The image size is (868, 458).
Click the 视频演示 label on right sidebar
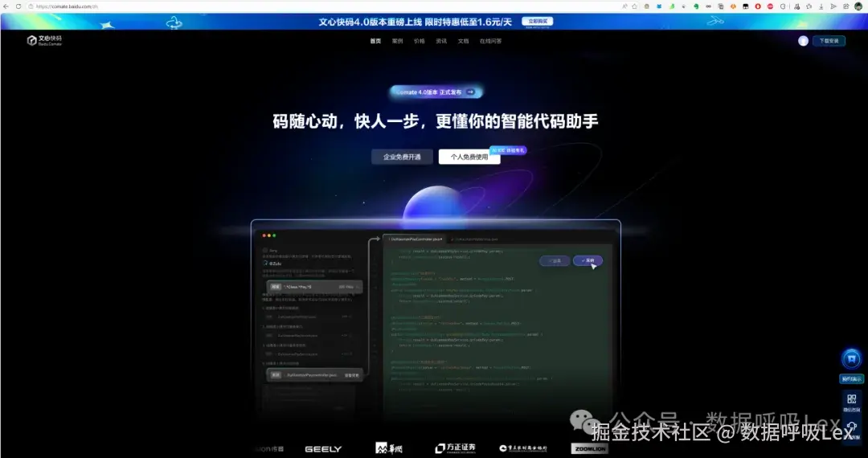(x=852, y=379)
